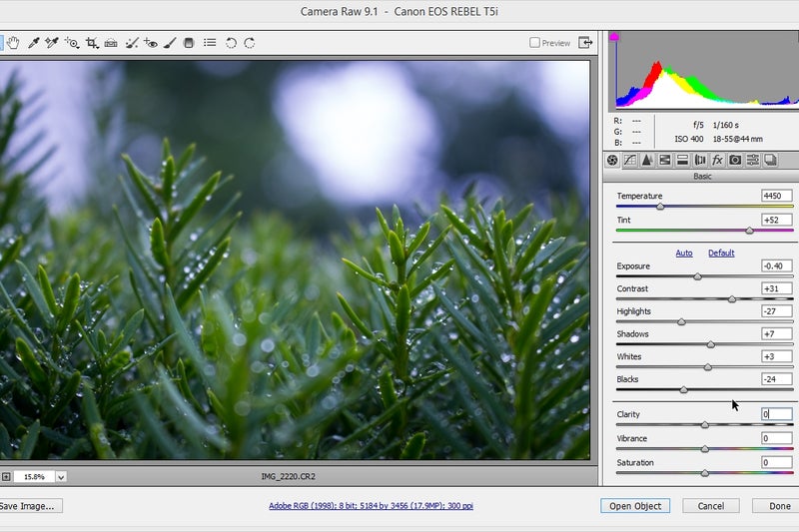Image resolution: width=799 pixels, height=532 pixels.
Task: Click the Save Image button
Action: [30, 505]
